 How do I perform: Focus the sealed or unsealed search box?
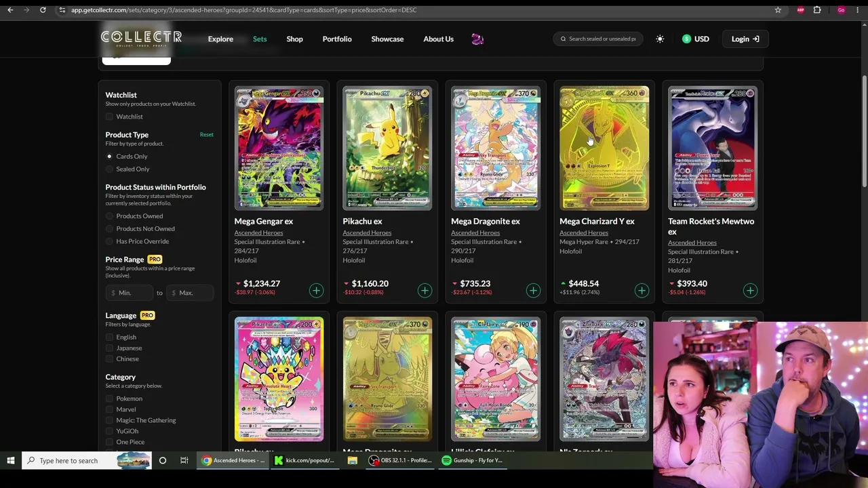click(x=599, y=39)
